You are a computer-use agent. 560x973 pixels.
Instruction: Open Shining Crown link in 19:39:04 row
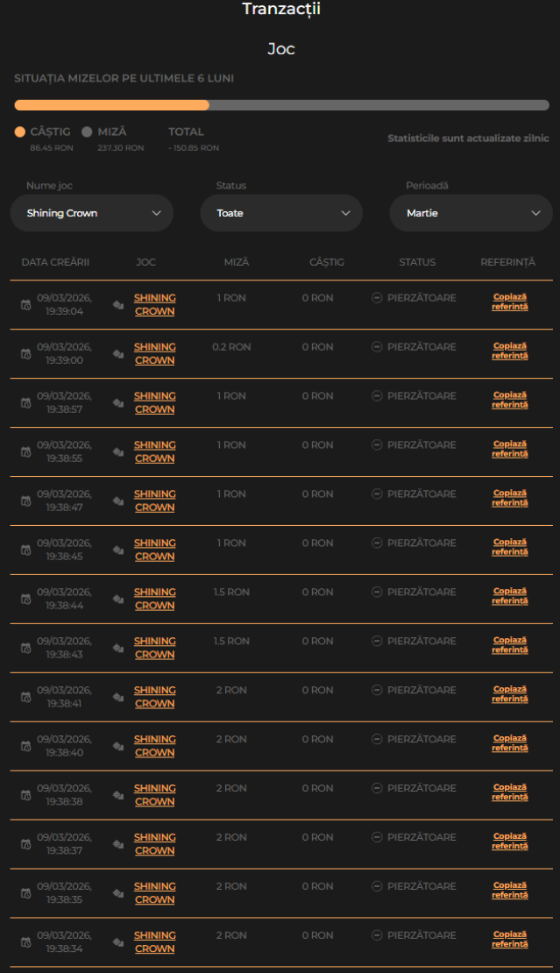[155, 305]
